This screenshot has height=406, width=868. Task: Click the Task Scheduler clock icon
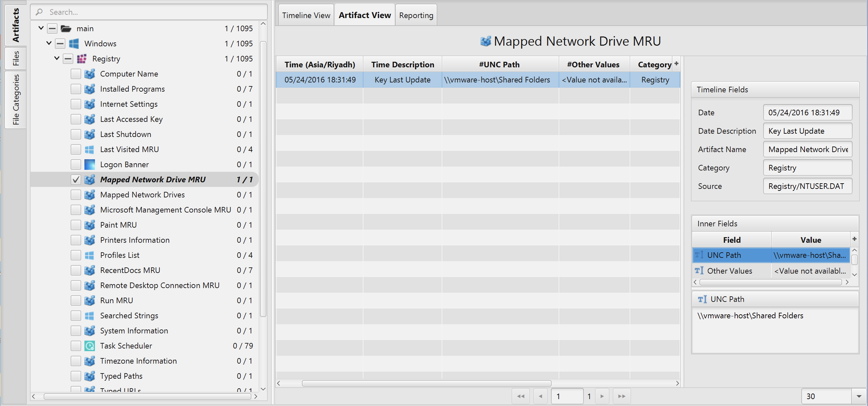tap(89, 346)
